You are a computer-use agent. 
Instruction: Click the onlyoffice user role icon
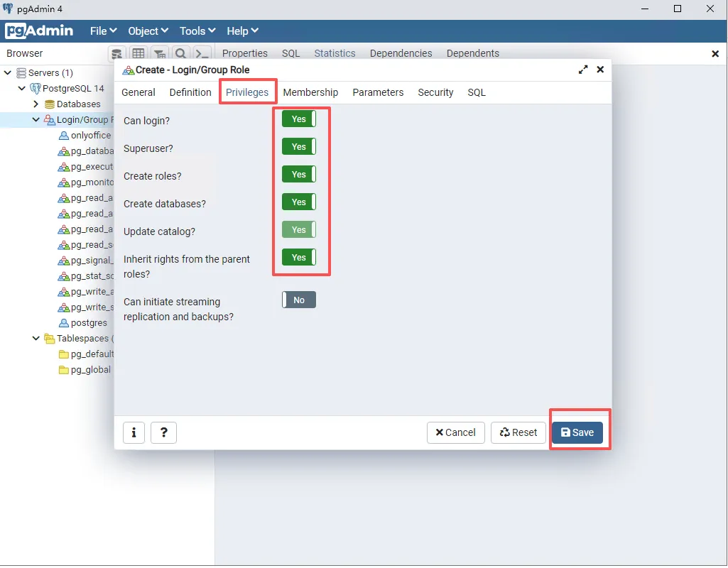64,136
